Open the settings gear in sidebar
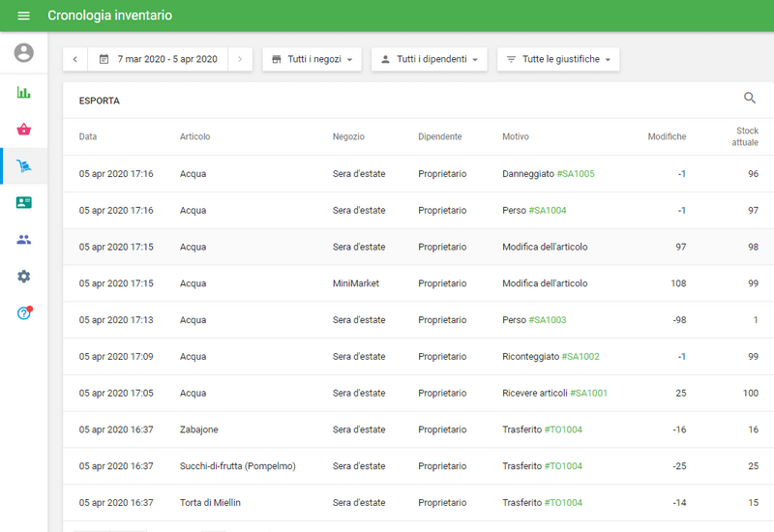 [x=23, y=277]
